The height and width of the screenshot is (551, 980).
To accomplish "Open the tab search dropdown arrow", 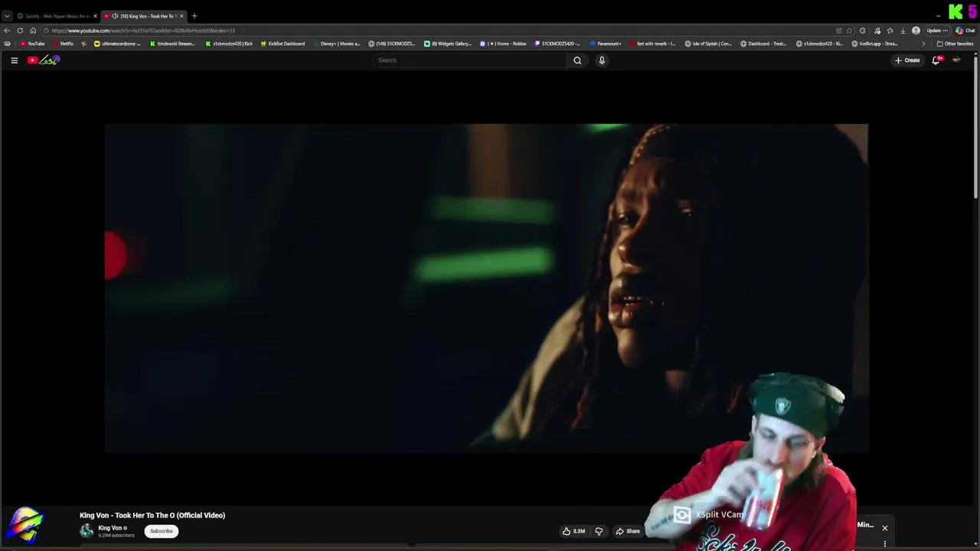I will pyautogui.click(x=7, y=16).
